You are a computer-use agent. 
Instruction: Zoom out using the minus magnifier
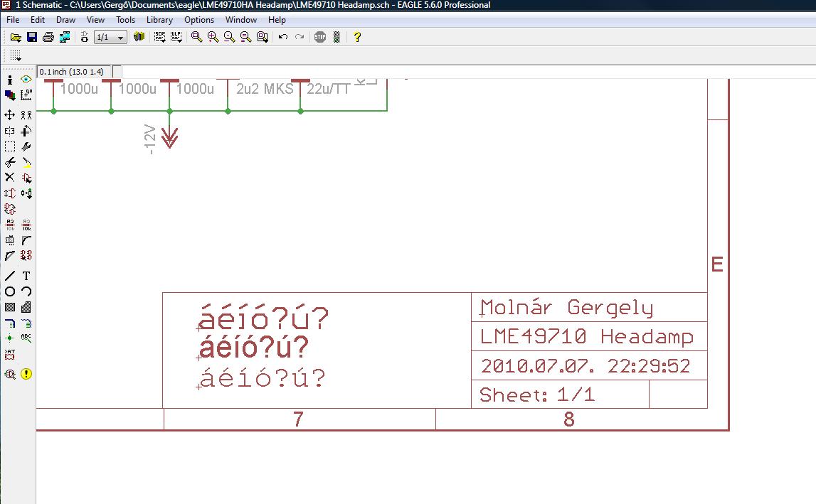[x=229, y=37]
